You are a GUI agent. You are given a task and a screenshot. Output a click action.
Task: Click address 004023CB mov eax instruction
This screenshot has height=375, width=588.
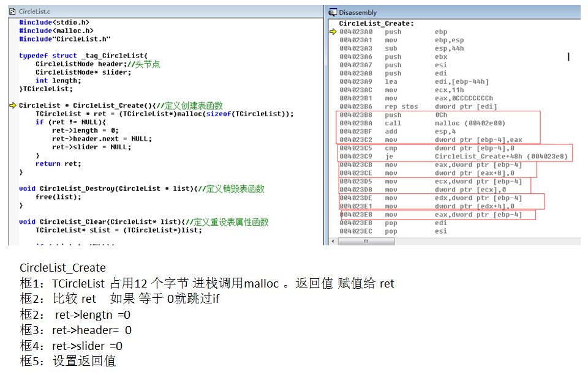click(431, 165)
